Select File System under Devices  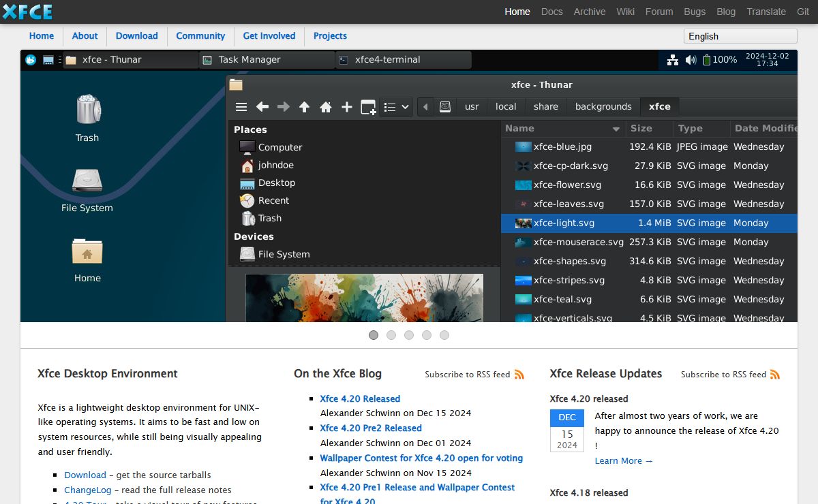click(x=275, y=254)
